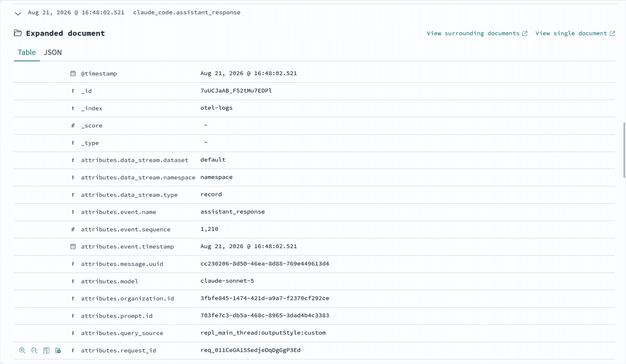
Task: Toggle attributes.request_id column in table
Action: click(46, 350)
